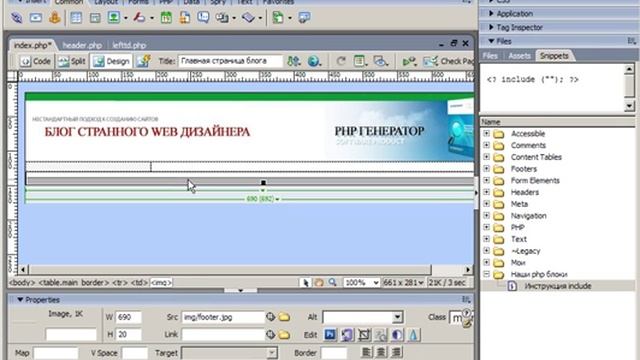Expand the Navigation snippets folder
The height and width of the screenshot is (360, 640).
(487, 216)
